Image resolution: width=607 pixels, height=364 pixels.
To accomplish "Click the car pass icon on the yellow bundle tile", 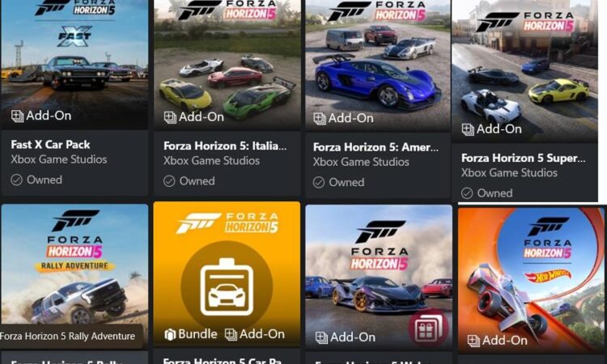I will click(227, 286).
